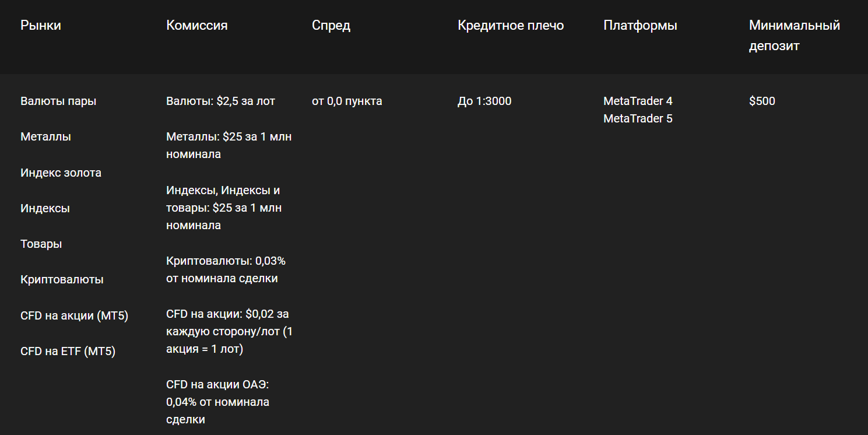Screen dimensions: 868x435
Task: Click the Рынки column header
Action: click(x=41, y=26)
